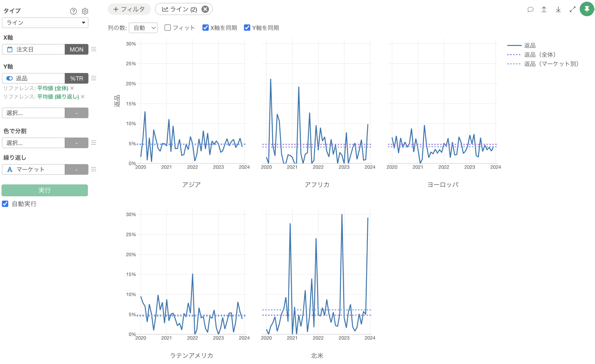
Task: Expand chart to fullscreen
Action: (x=572, y=9)
